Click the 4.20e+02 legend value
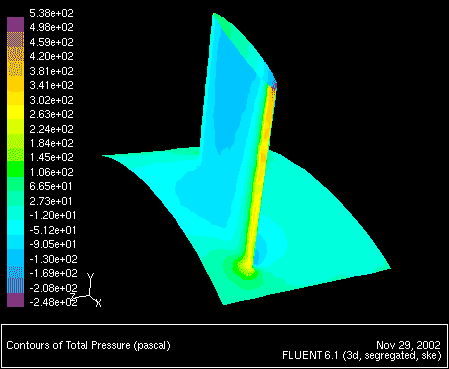The height and width of the screenshot is (369, 449). (x=51, y=56)
